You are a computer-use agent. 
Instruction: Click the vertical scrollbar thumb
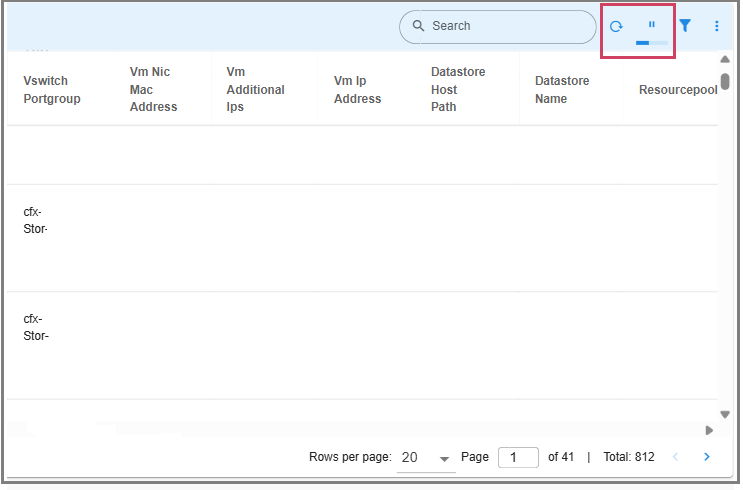click(725, 80)
